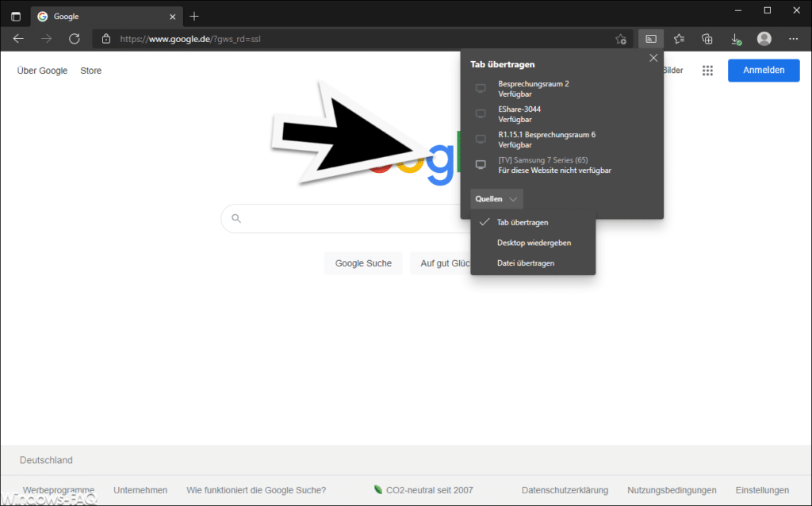Click the Auf gut Glück button
The width and height of the screenshot is (812, 506).
(441, 263)
